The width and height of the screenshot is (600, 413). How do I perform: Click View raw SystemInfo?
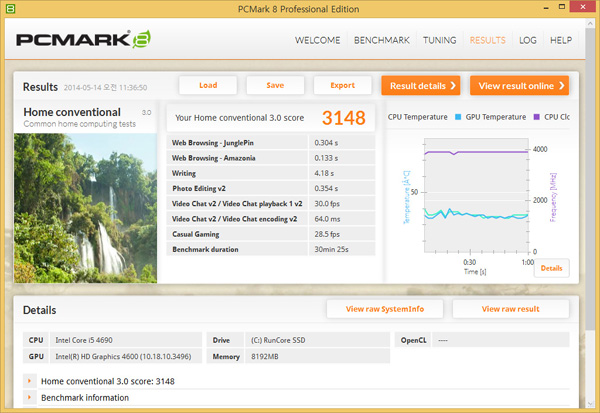(385, 309)
